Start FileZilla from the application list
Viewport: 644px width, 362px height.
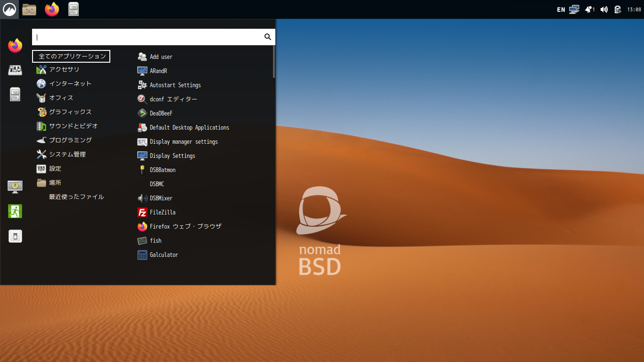pyautogui.click(x=157, y=212)
